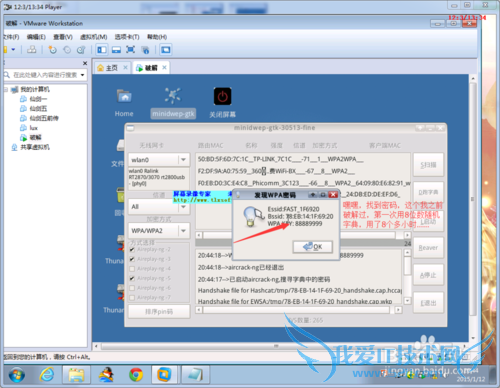The image size is (500, 388).
Task: Toggle the Aireplay-ng -5 checkbox
Action: coord(132,278)
